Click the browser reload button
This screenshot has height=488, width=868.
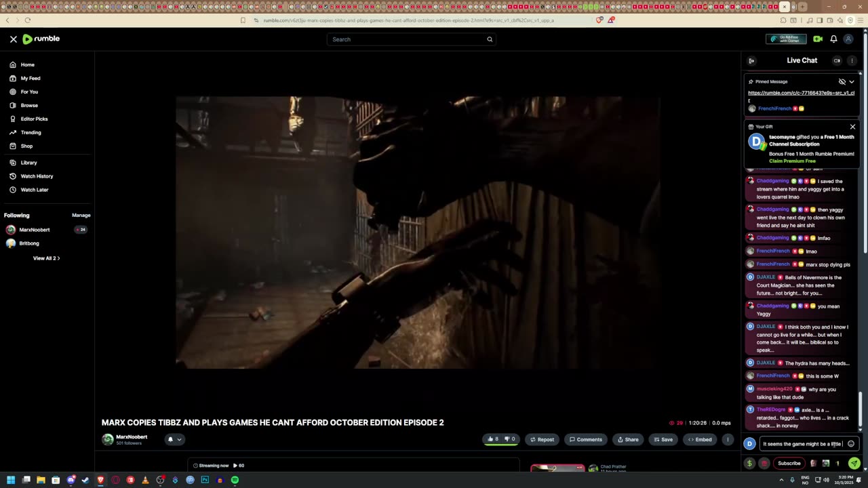coord(27,20)
